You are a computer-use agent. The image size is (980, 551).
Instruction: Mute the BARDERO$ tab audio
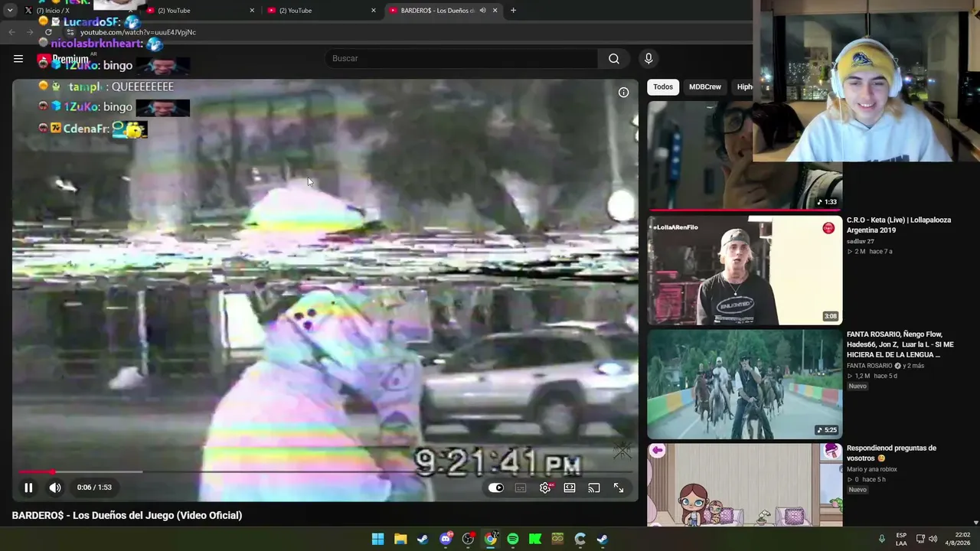click(482, 10)
